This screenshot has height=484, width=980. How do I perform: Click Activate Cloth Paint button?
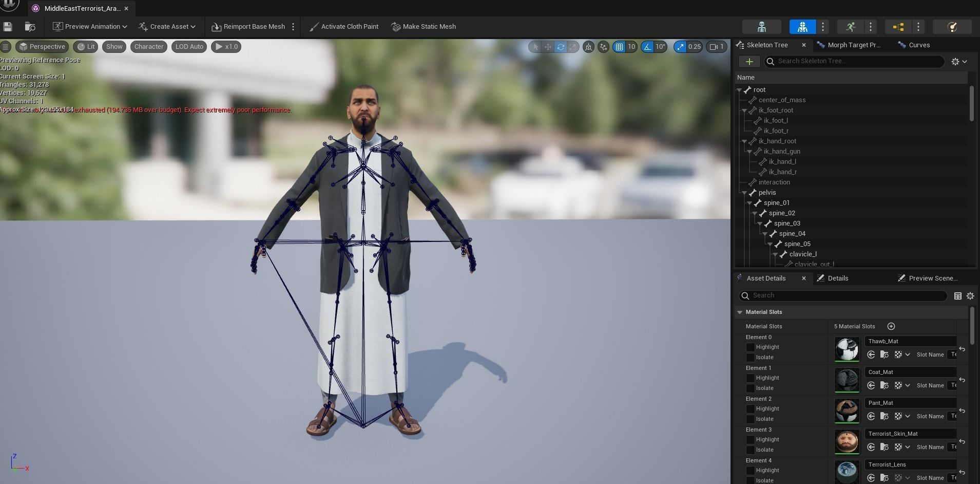click(344, 27)
